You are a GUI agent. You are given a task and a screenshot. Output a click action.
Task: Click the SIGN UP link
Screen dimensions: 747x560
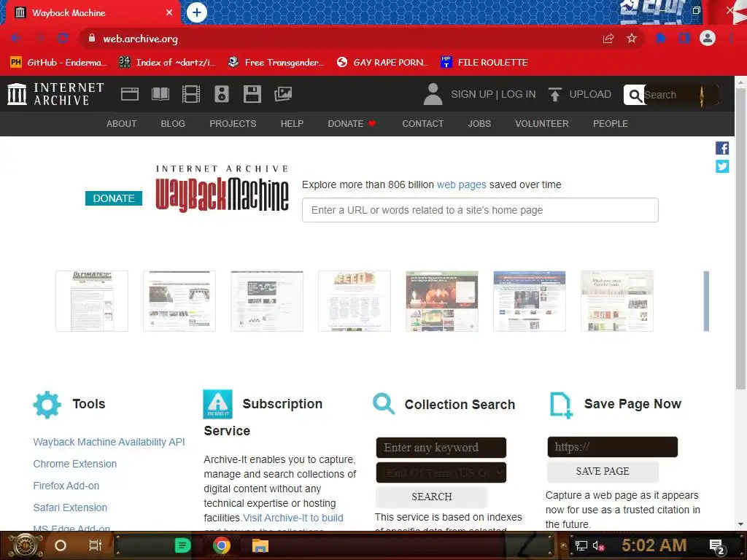[x=472, y=94]
